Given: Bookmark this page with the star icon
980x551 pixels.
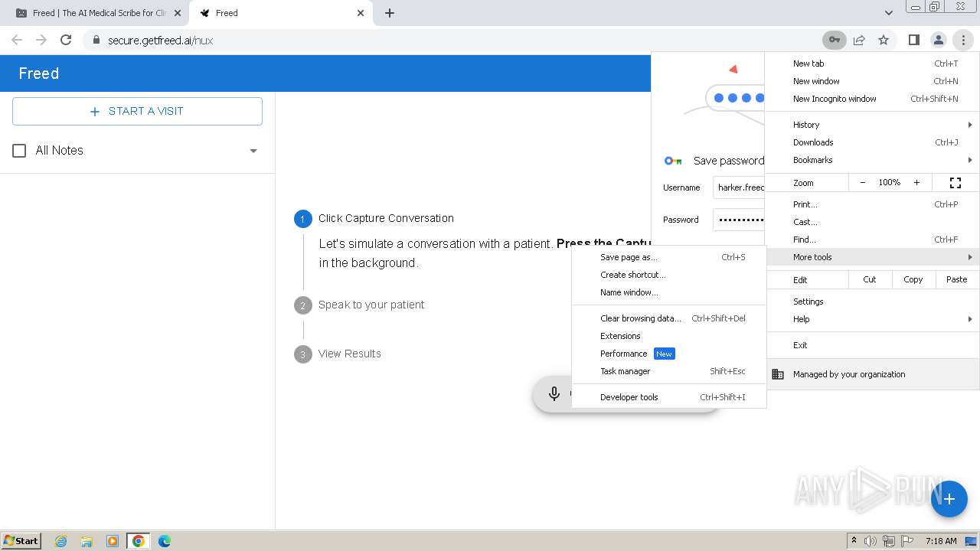Looking at the screenshot, I should pos(884,40).
